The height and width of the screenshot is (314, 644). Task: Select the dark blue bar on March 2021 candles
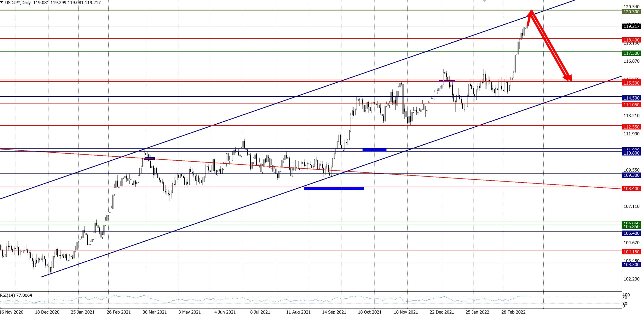coord(149,159)
